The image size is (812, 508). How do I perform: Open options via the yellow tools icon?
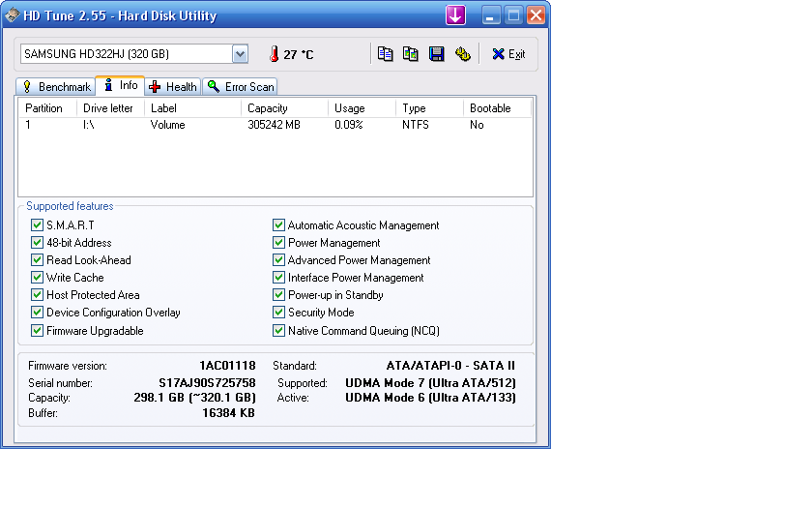pos(462,54)
